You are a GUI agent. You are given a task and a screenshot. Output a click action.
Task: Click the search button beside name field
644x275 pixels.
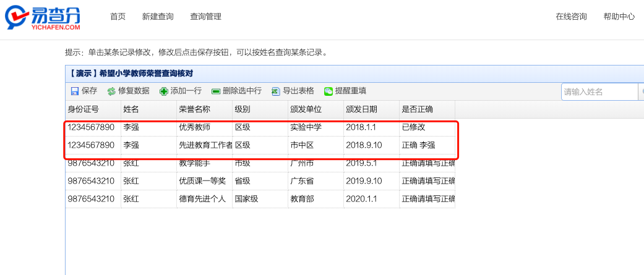pos(642,92)
